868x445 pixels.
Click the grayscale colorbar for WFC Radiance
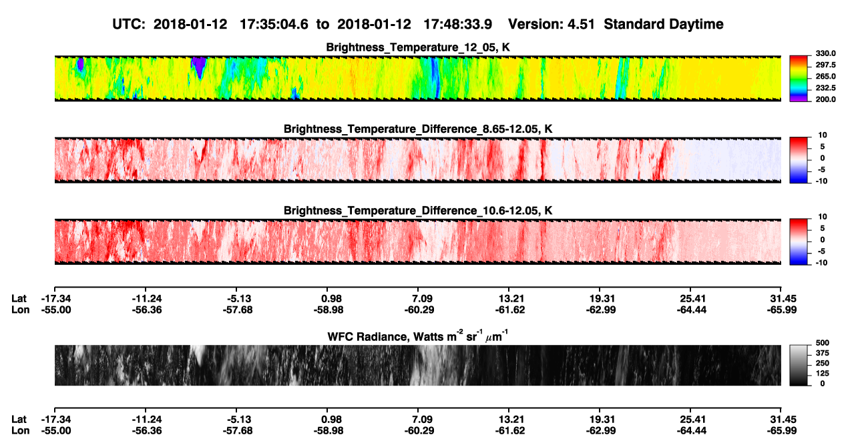click(797, 365)
